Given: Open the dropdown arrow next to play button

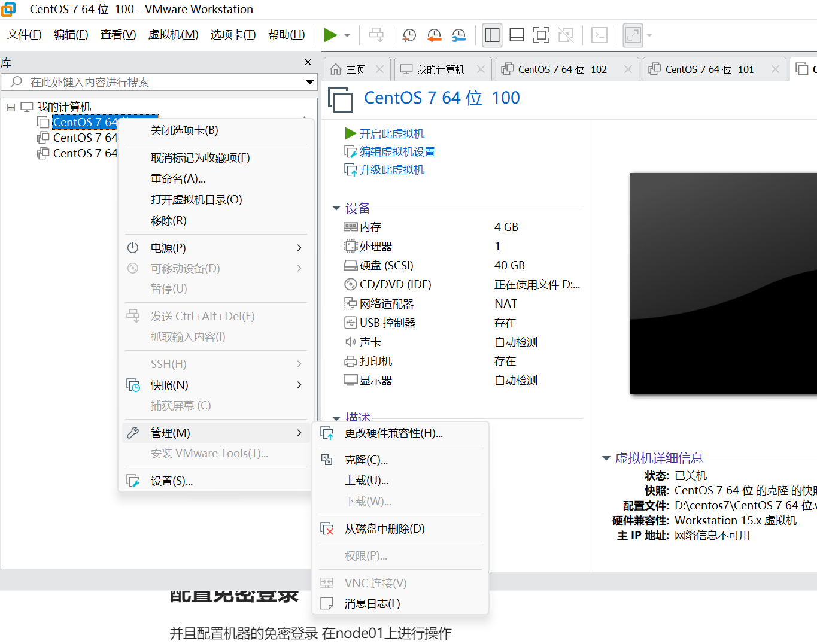Looking at the screenshot, I should pos(347,35).
